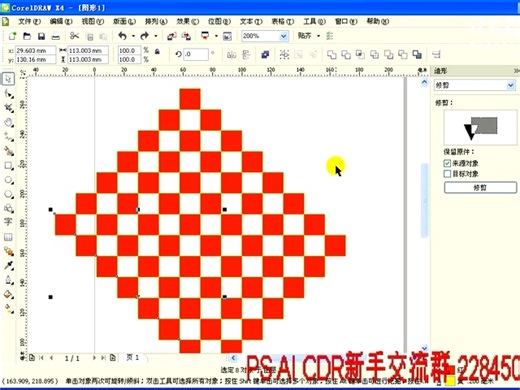Image resolution: width=520 pixels, height=390 pixels.
Task: Select the Hand pan tool
Action: tap(8, 122)
